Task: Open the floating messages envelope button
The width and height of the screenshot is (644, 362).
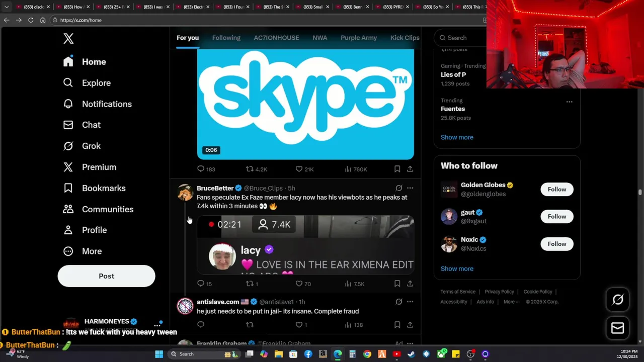Action: pos(618,328)
